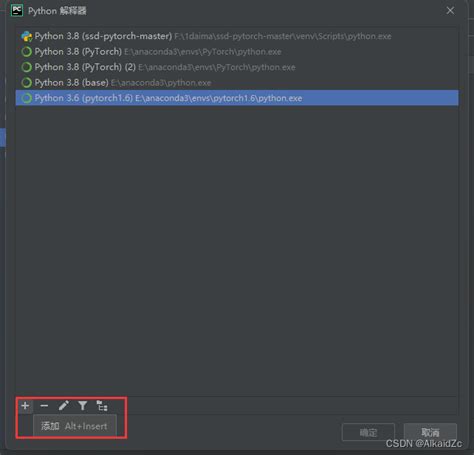Add a new interpreter with the plus icon
This screenshot has width=474, height=455.
coord(25,406)
